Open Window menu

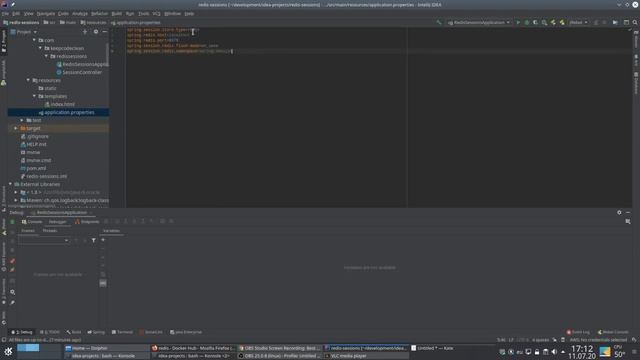[173, 13]
